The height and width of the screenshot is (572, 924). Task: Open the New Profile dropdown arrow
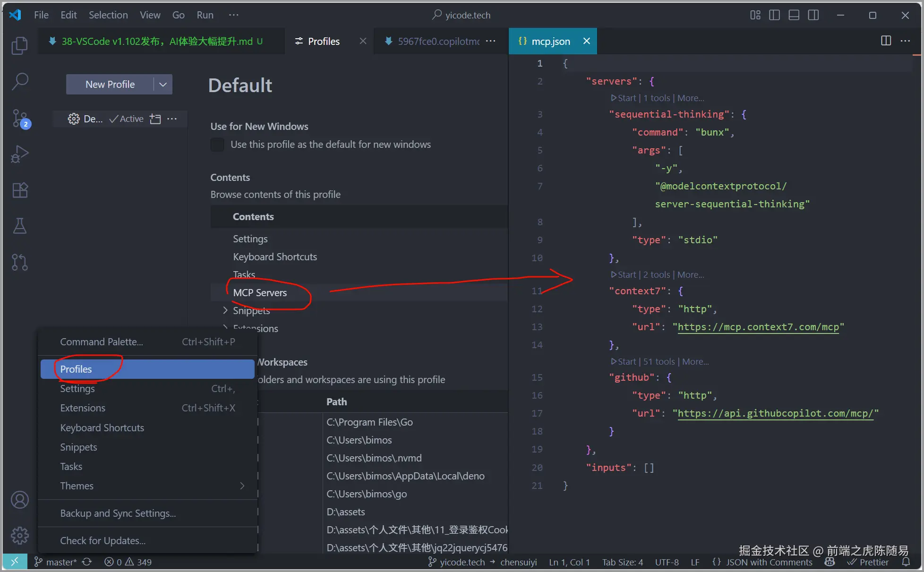(163, 85)
